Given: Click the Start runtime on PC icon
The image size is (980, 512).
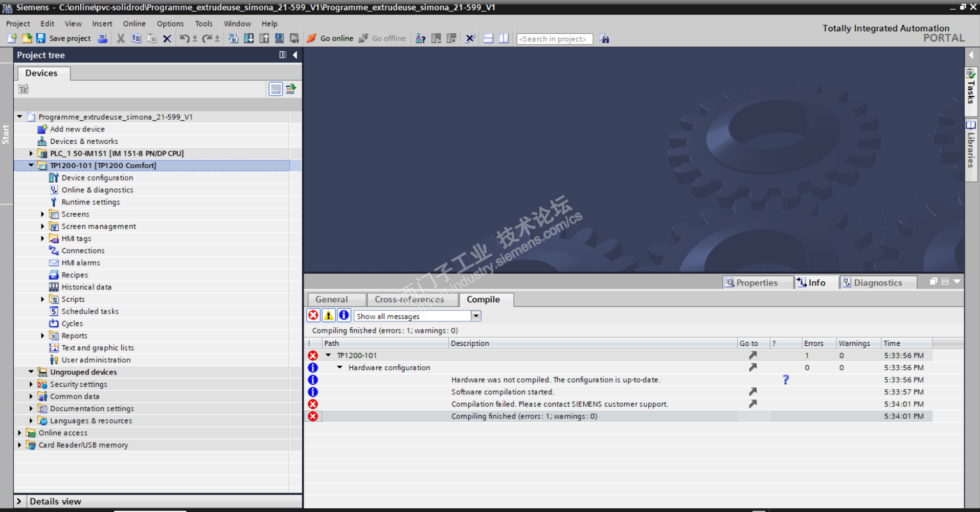Looking at the screenshot, I should pos(294,38).
